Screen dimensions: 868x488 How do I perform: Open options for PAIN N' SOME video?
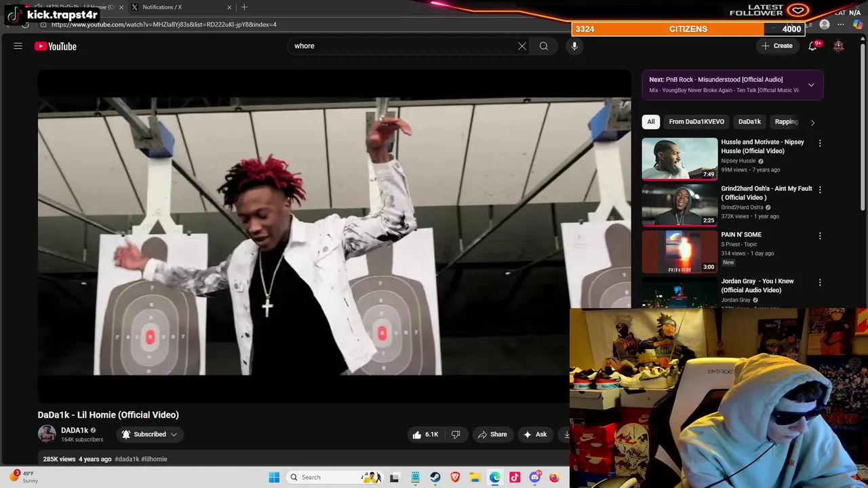coord(820,236)
